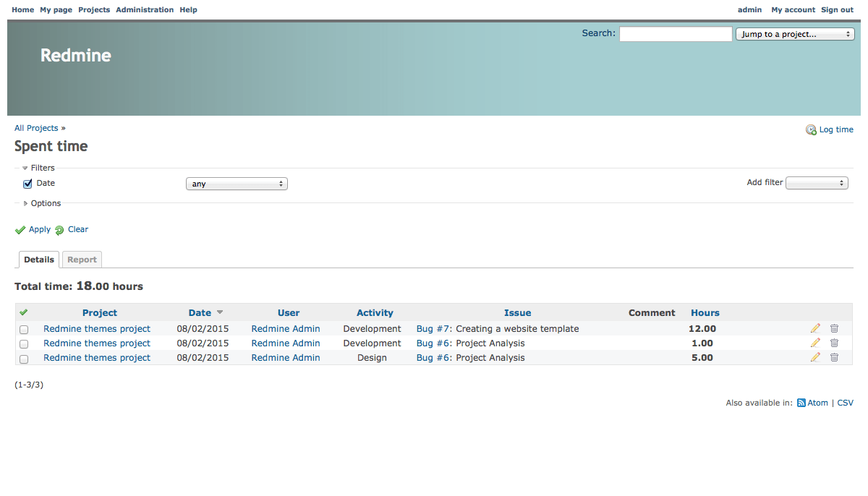Image resolution: width=868 pixels, height=496 pixels.
Task: Switch to the Report tab
Action: (82, 260)
